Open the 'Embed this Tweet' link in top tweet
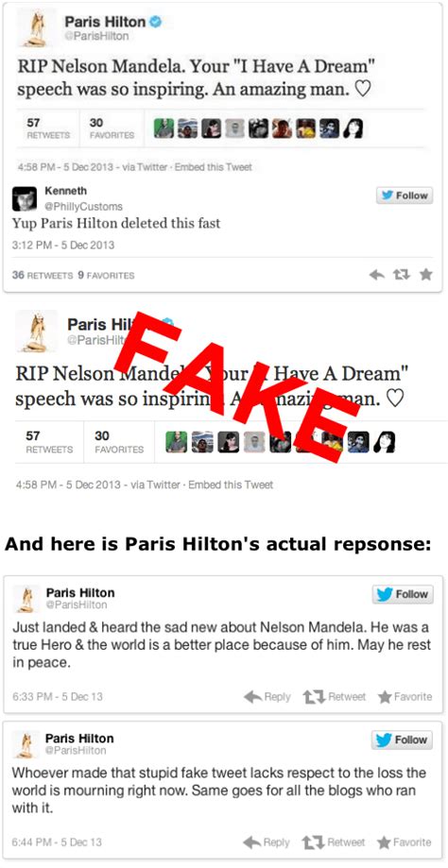 pos(214,166)
